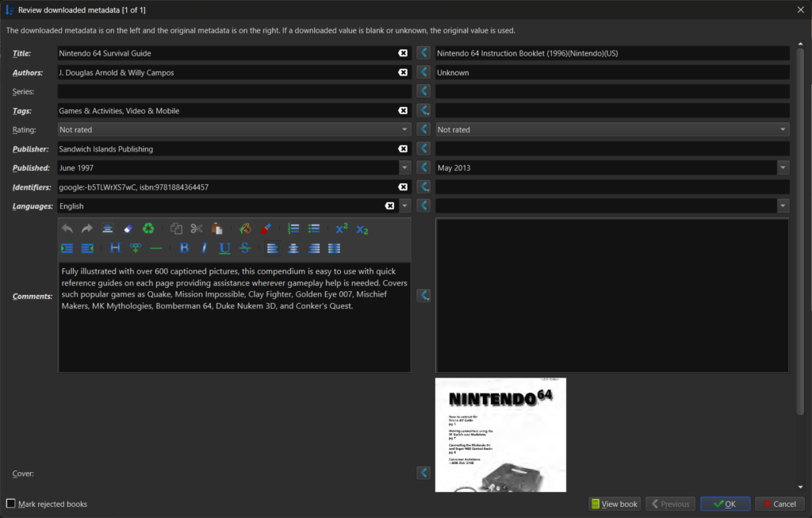The image size is (812, 518).
Task: Click the original comments text area
Action: (x=612, y=295)
